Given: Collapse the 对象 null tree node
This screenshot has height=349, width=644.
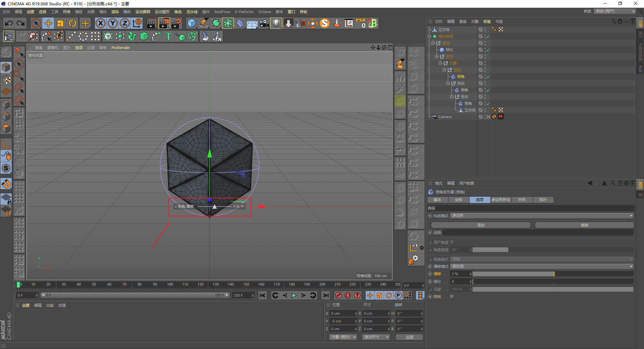Looking at the screenshot, I should pos(440,63).
